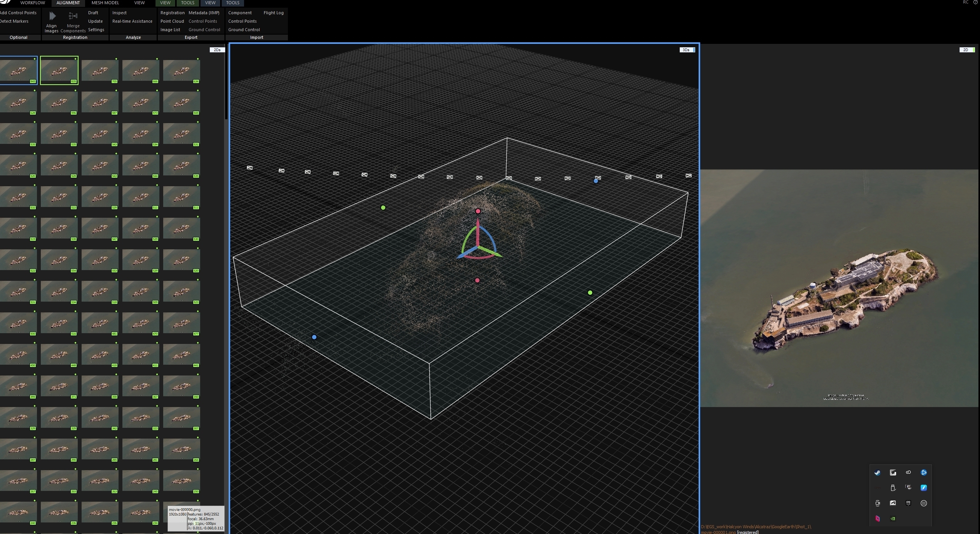
Task: Switch to the MESH MODEL ribbon tab
Action: (105, 3)
